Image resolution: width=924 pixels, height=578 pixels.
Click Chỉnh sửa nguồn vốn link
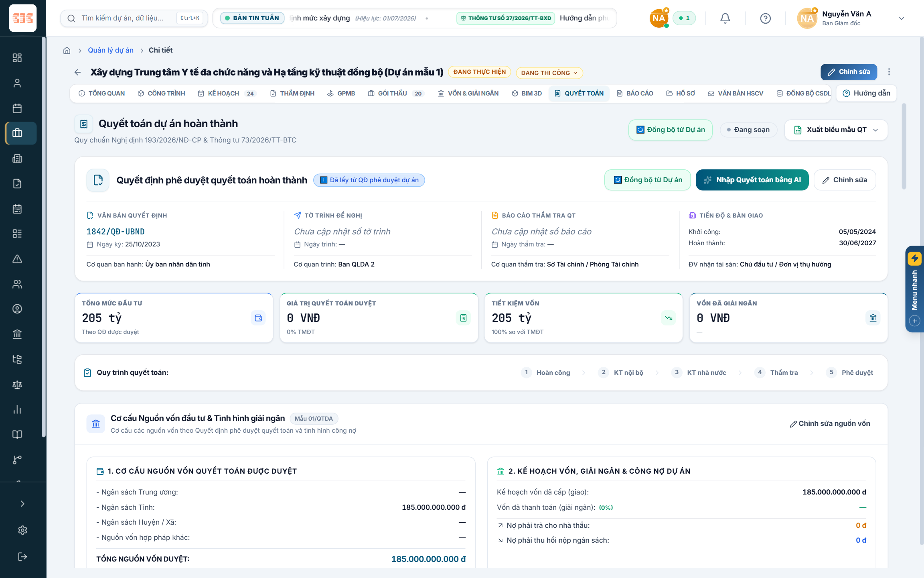point(830,423)
